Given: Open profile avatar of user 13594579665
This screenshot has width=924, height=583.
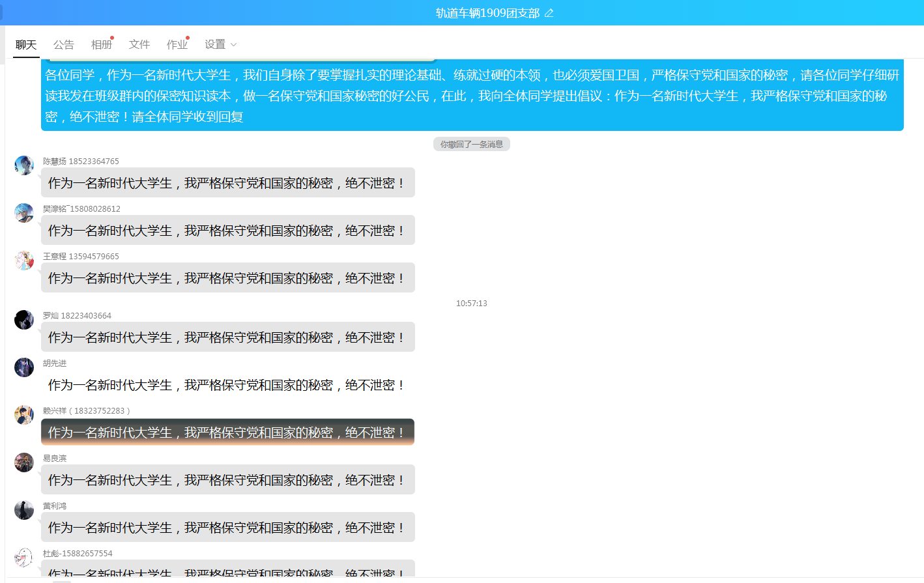Looking at the screenshot, I should click(x=24, y=261).
